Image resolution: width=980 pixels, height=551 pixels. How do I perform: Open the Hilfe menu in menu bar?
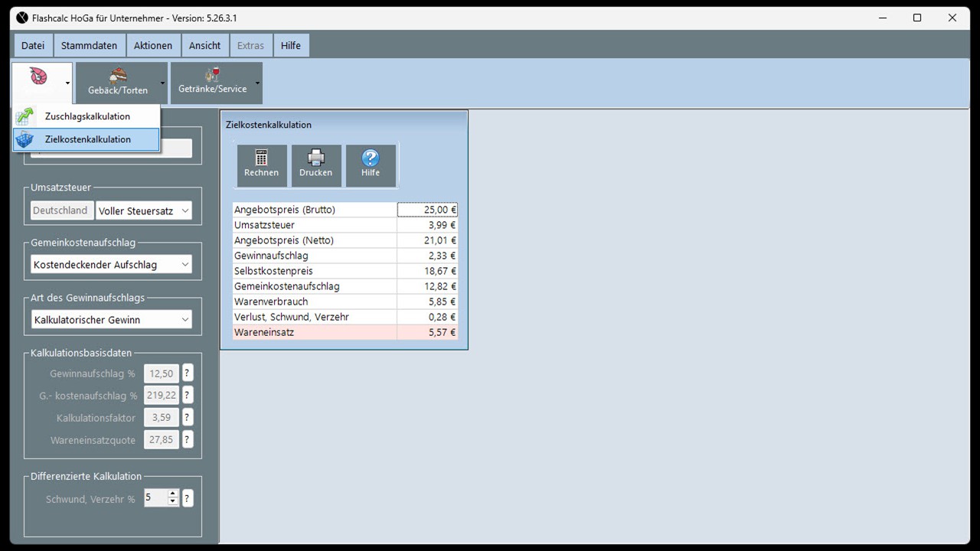click(x=291, y=45)
